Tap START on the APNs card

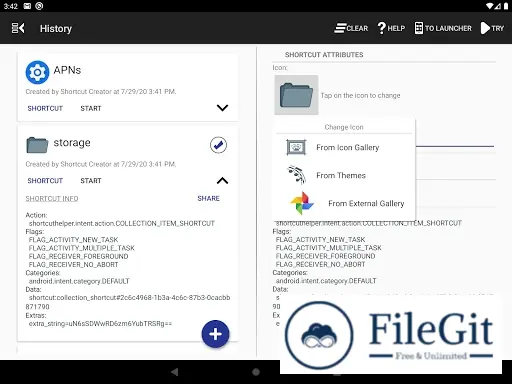point(91,108)
